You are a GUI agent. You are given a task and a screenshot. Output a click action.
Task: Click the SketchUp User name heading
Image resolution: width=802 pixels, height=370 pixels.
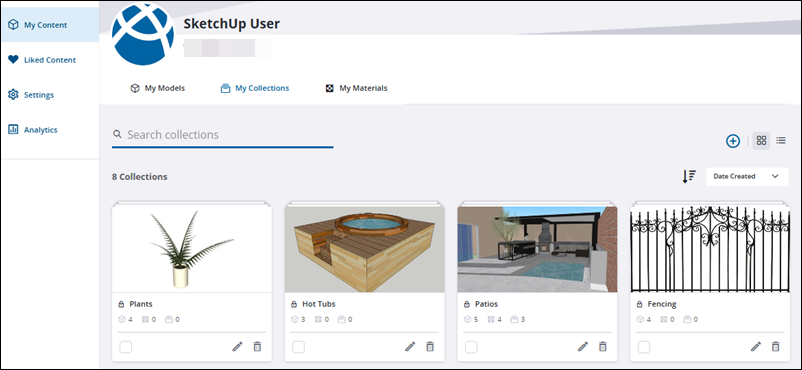[232, 24]
